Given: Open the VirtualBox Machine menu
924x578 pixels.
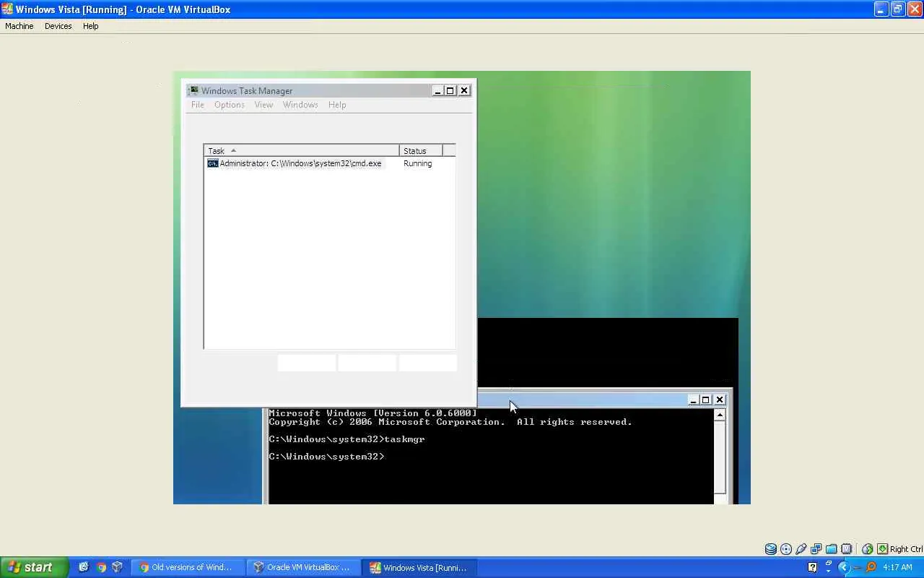Looking at the screenshot, I should pos(19,26).
